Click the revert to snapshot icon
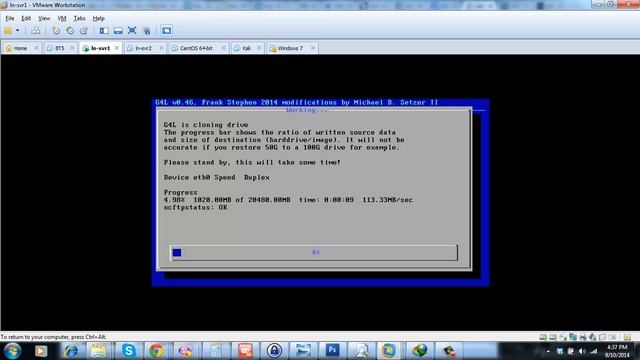Screen dimensions: 640x360 pos(70,31)
